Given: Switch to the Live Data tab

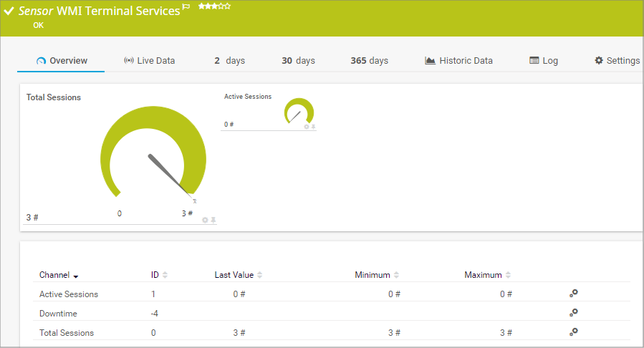Looking at the screenshot, I should click(x=149, y=61).
